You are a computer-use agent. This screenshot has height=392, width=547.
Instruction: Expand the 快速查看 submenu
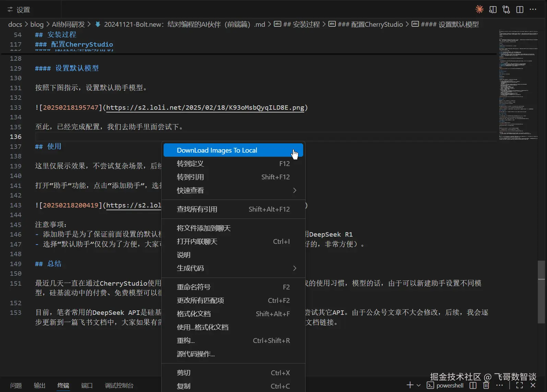pos(294,190)
